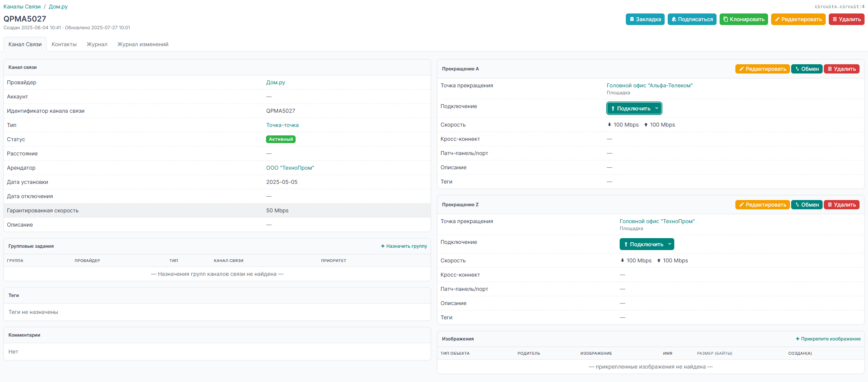The image size is (868, 382).
Task: Delete Прекращение Z termination
Action: 841,205
